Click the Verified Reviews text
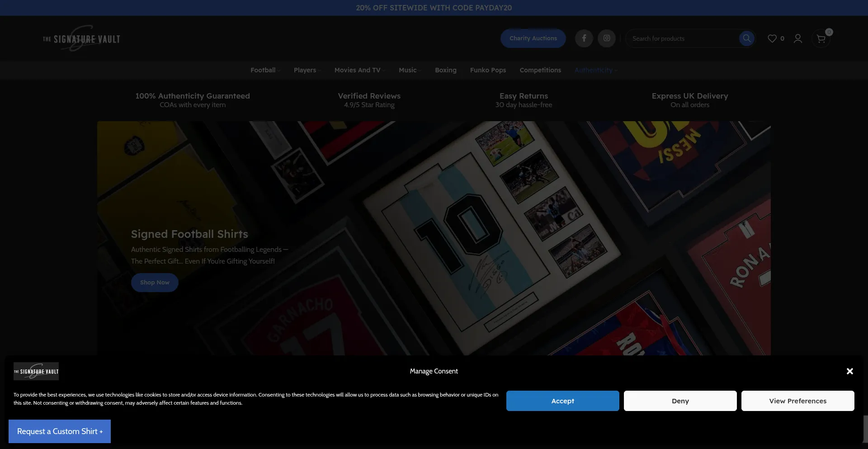The width and height of the screenshot is (868, 449). tap(369, 96)
